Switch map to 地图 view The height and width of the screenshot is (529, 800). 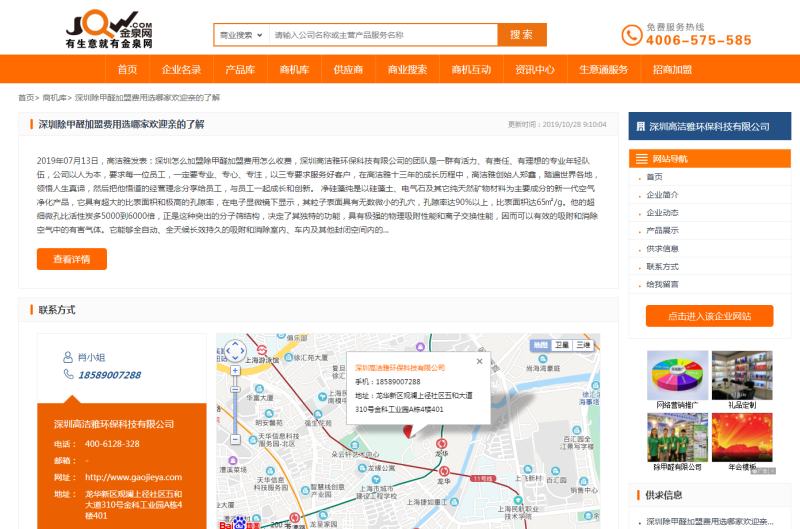(x=541, y=345)
